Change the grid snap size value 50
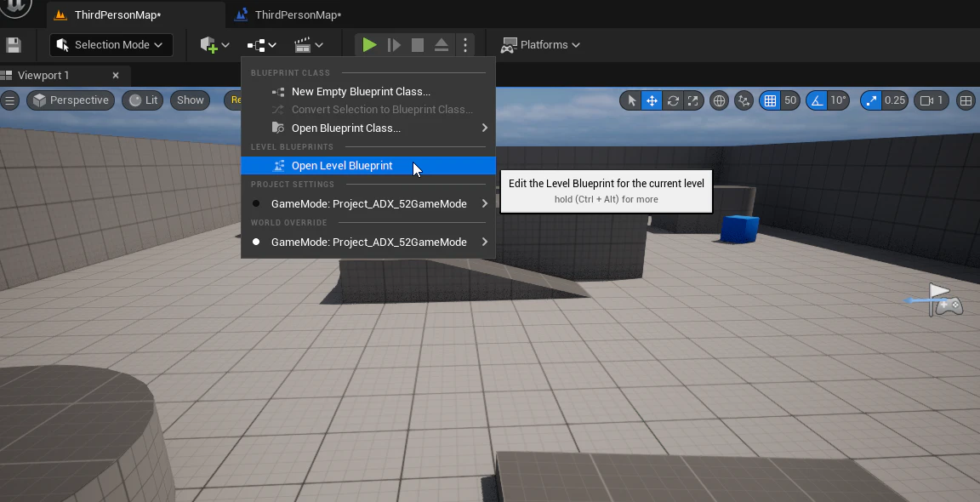This screenshot has width=980, height=502. tap(790, 100)
